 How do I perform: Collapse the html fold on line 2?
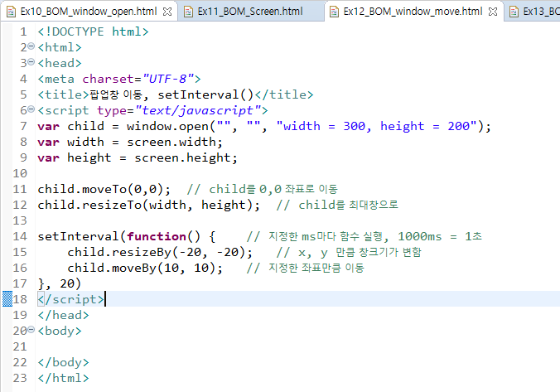click(x=31, y=46)
